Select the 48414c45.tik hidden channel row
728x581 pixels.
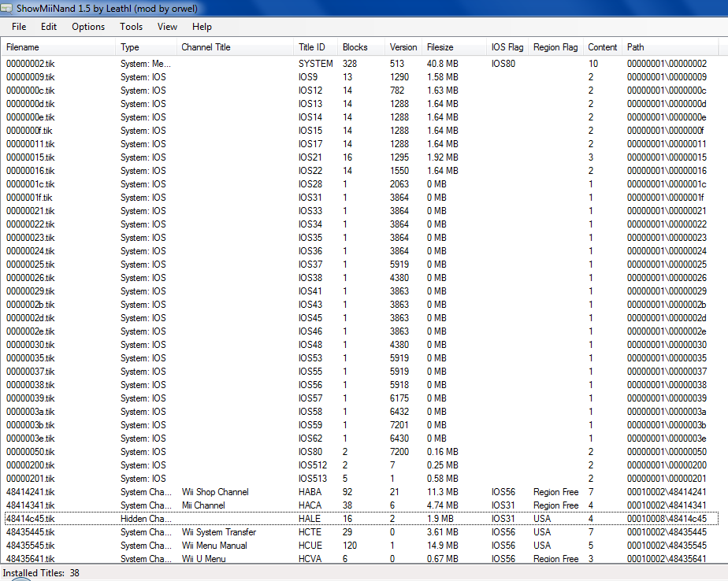[x=31, y=519]
